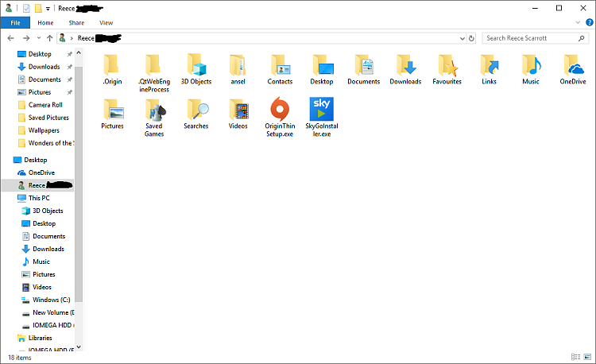Viewport: 596px width, 364px height.
Task: Select the Downloads folder in file pane
Action: (405, 69)
